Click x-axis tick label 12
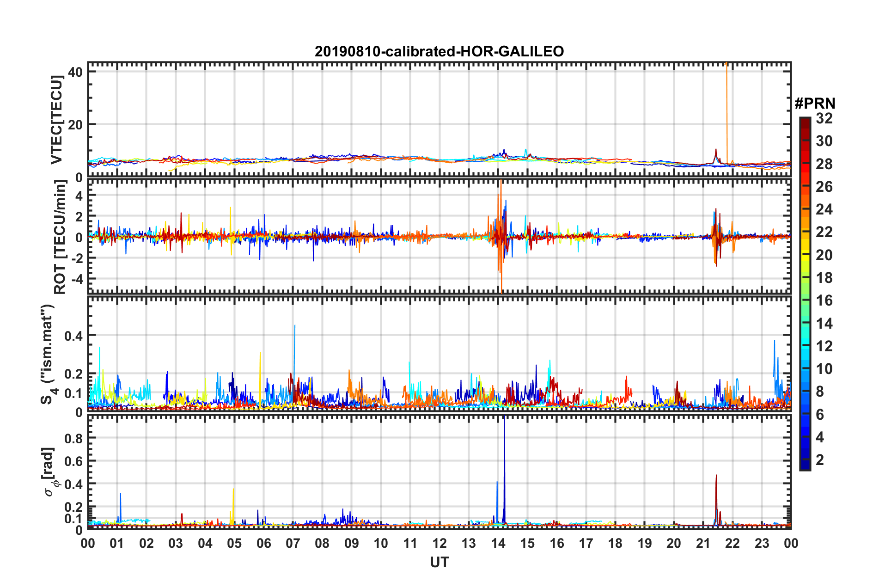This screenshot has width=879, height=588. coord(439,543)
